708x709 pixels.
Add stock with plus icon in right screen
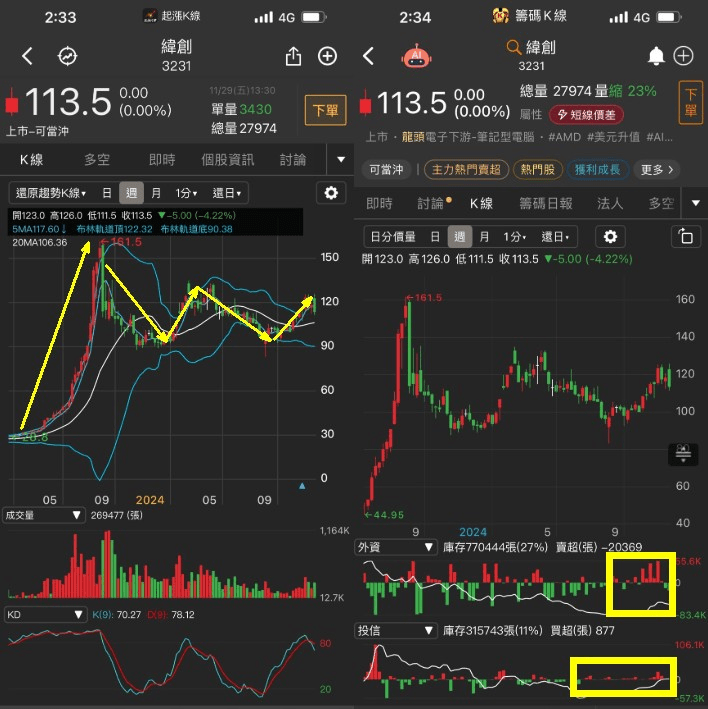[683, 57]
